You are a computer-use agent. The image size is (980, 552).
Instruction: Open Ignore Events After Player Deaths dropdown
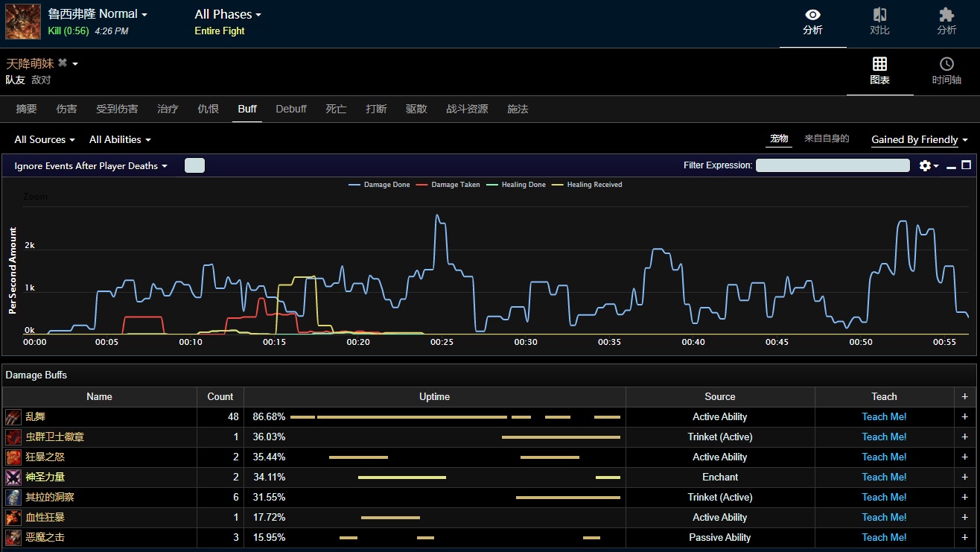click(91, 166)
